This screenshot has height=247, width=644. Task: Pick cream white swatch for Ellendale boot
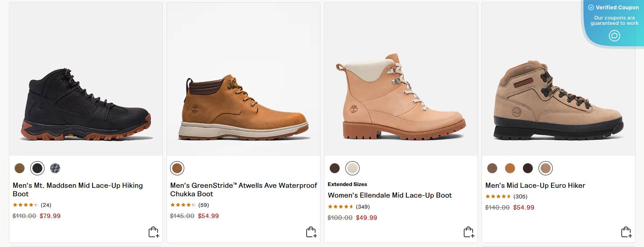tap(352, 168)
